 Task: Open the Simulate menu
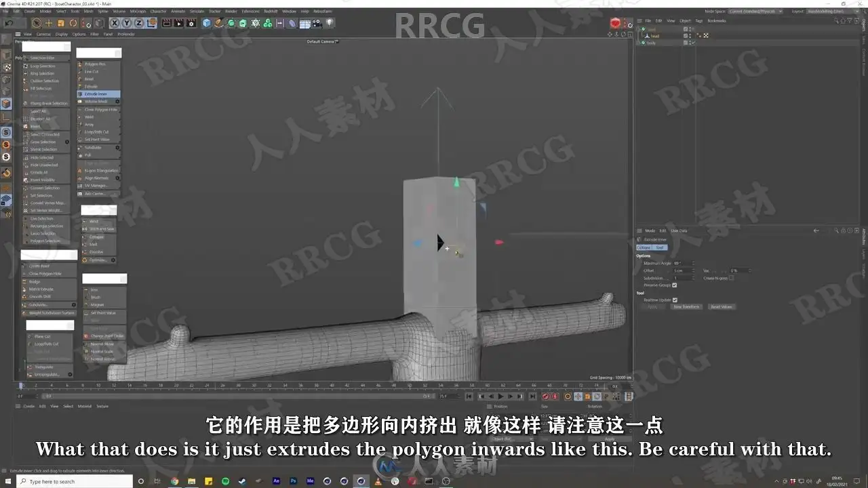[x=197, y=11]
